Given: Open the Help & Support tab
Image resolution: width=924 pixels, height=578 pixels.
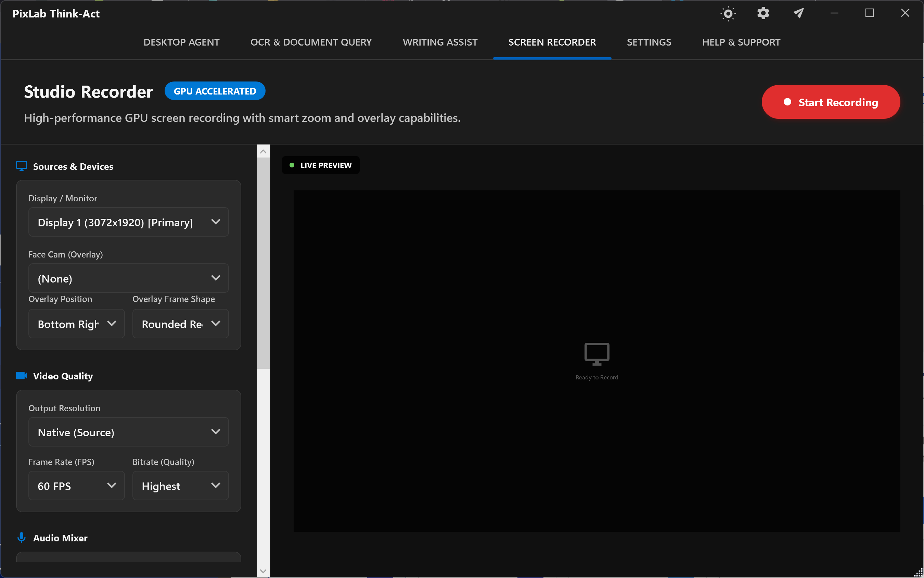Looking at the screenshot, I should tap(741, 42).
